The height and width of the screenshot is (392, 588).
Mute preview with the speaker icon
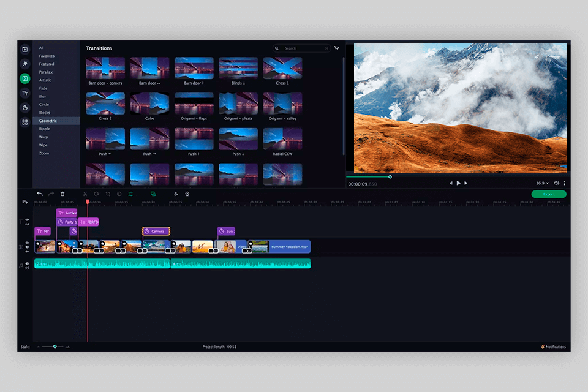pyautogui.click(x=557, y=183)
